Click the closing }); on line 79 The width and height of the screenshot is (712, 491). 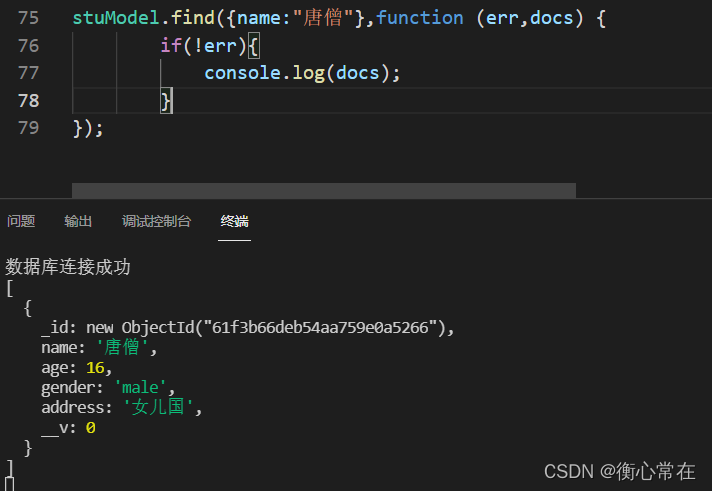tap(88, 128)
